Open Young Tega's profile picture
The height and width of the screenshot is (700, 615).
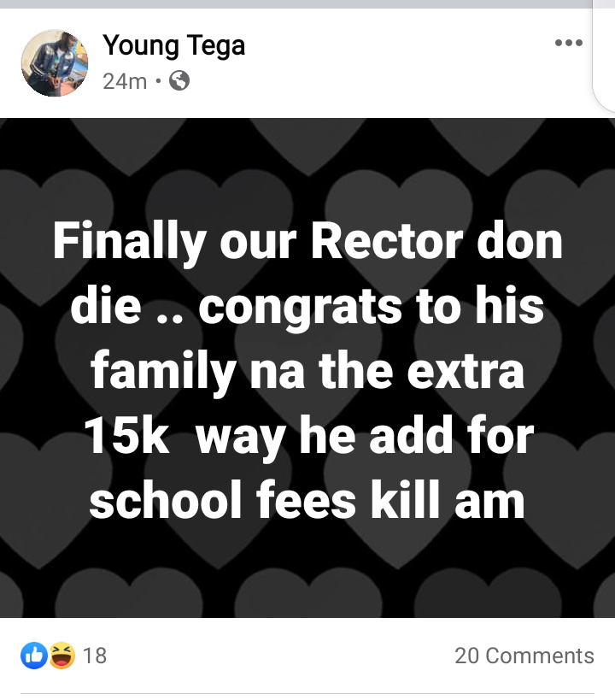coord(55,63)
